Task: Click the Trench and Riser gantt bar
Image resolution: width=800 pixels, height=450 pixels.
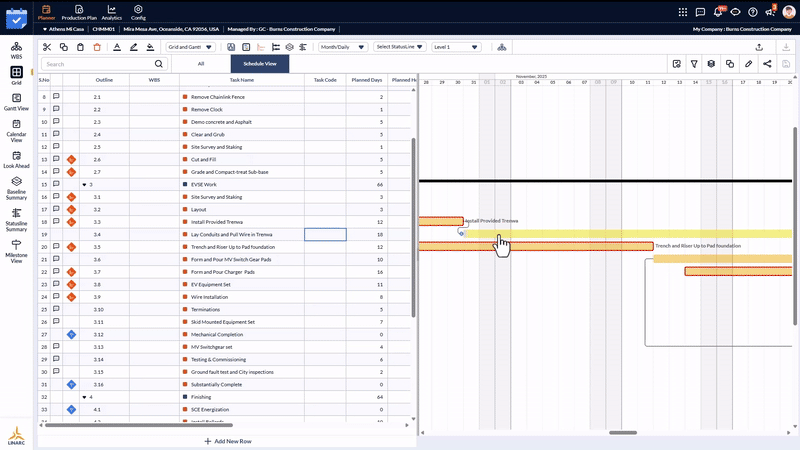Action: [536, 246]
